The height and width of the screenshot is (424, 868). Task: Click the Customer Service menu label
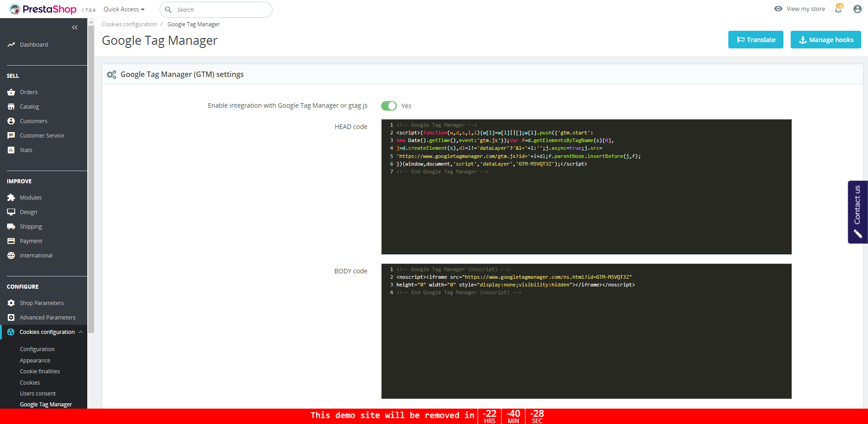pos(42,135)
